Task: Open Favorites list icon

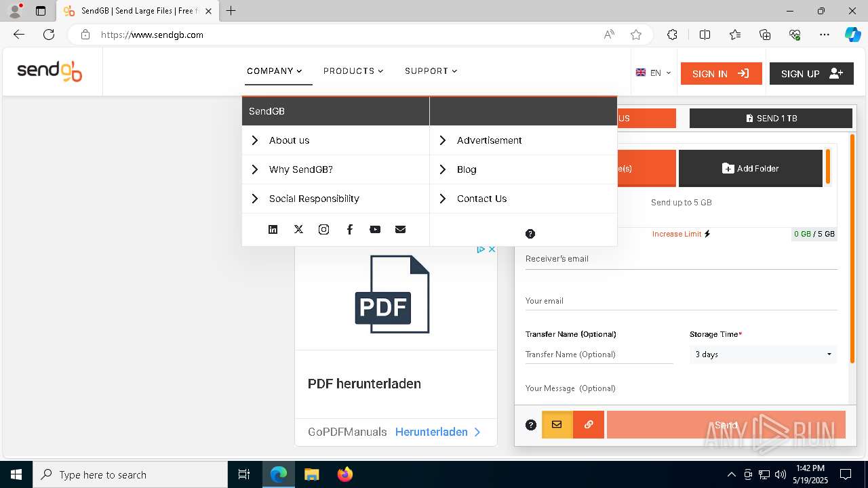Action: pyautogui.click(x=735, y=35)
